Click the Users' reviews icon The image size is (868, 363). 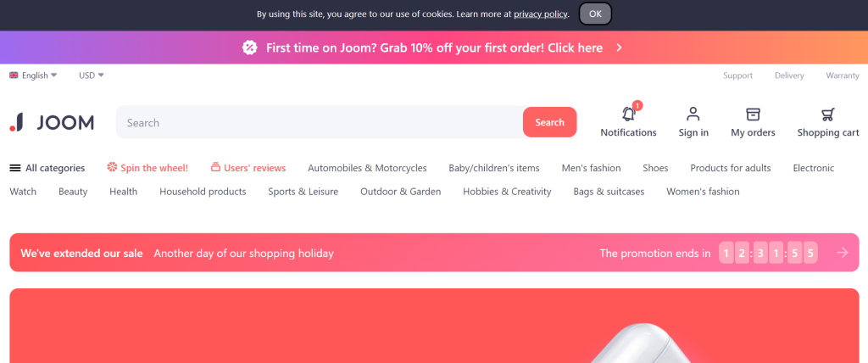[x=216, y=167]
